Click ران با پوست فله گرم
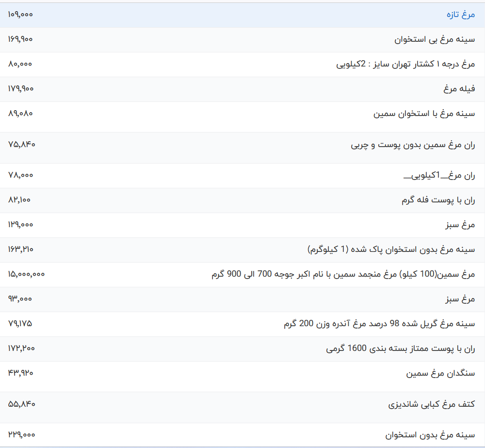485x448 pixels. 438,200
